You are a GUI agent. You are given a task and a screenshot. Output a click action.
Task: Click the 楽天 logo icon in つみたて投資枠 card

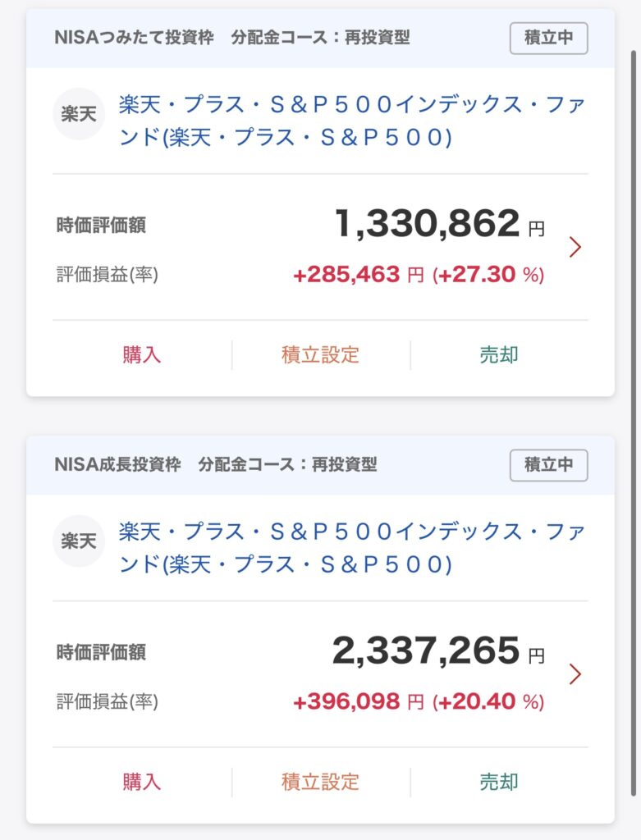79,114
